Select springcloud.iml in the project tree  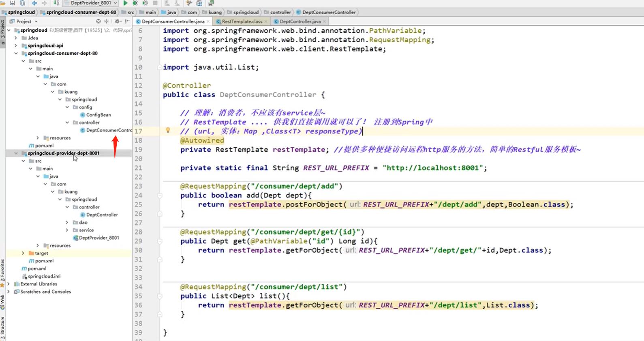41,276
